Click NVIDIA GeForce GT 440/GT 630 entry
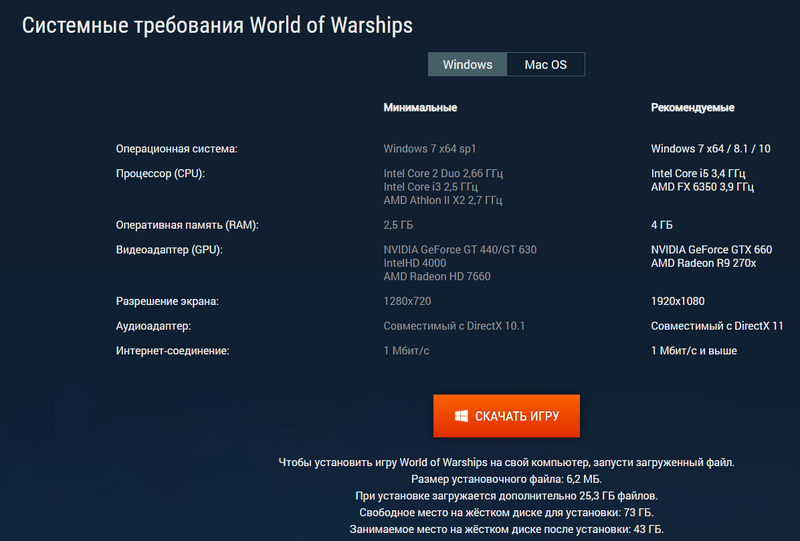Image resolution: width=800 pixels, height=541 pixels. 460,250
